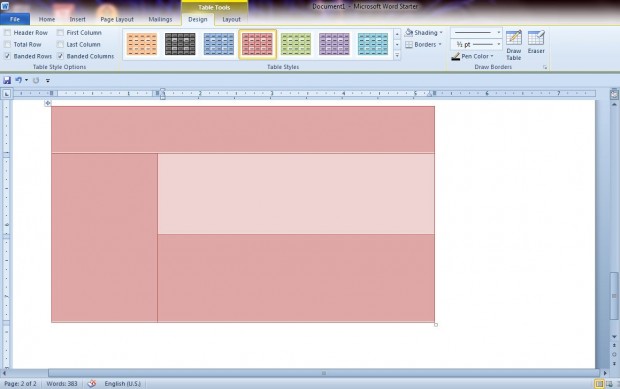Select the Eraser tool

point(536,42)
